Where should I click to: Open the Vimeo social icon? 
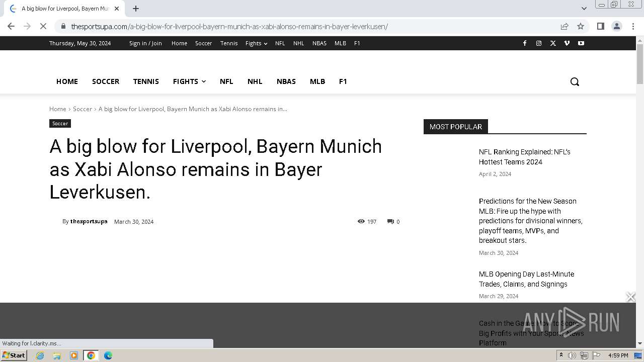pyautogui.click(x=567, y=43)
